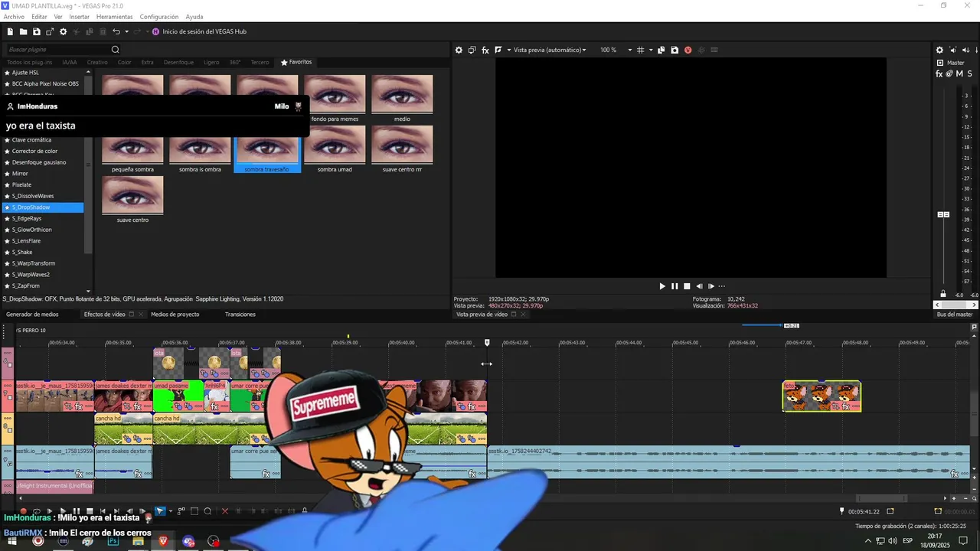Select the Pixelate plugin

coord(43,184)
